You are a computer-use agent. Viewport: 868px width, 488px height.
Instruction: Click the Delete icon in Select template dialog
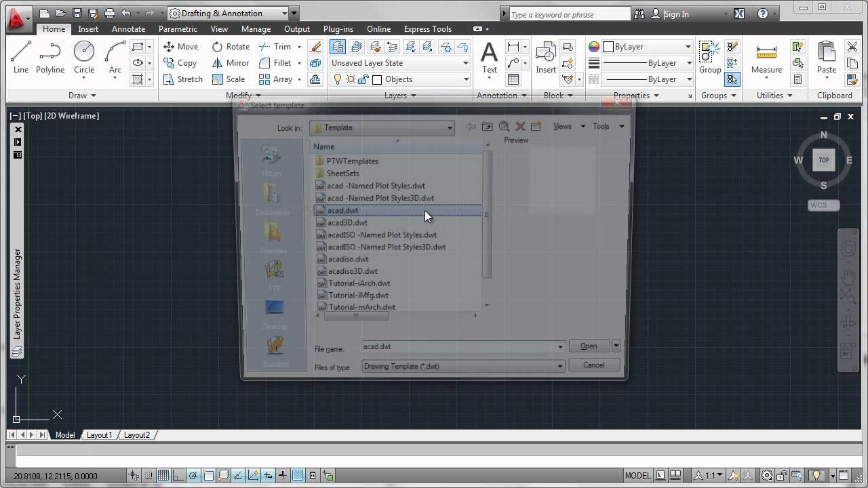pos(520,127)
